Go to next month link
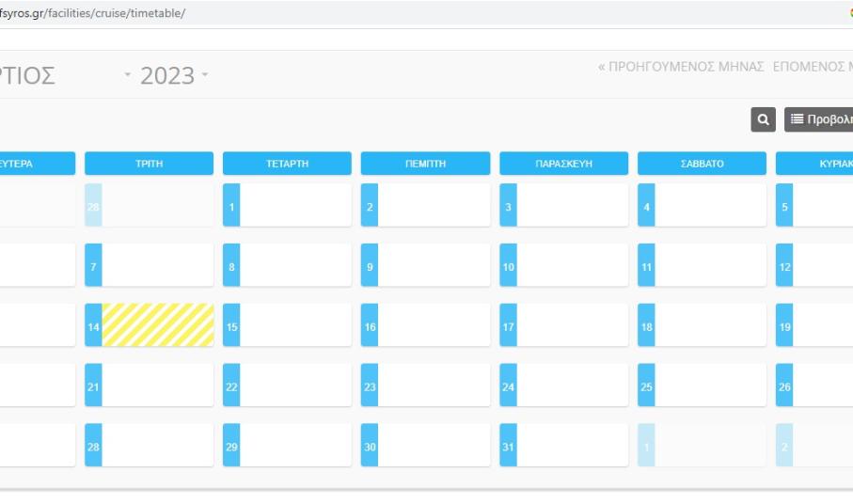 tap(813, 67)
